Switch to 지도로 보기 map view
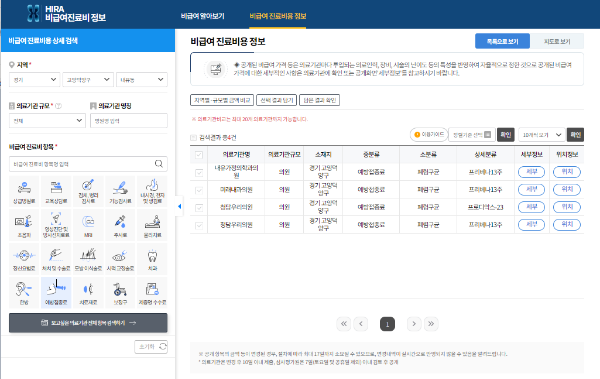Viewport: 600px width, 379px height. 557,41
